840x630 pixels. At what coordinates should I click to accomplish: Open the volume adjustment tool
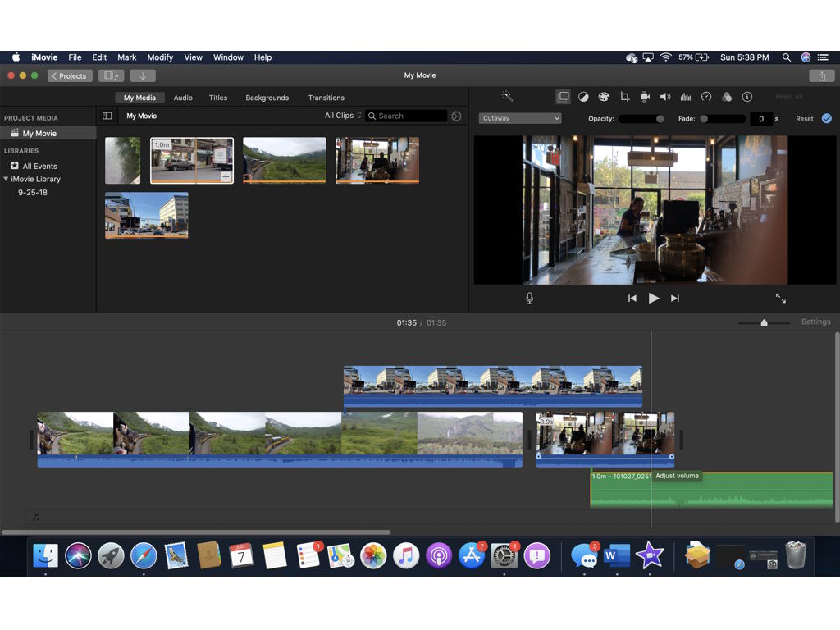[x=664, y=97]
